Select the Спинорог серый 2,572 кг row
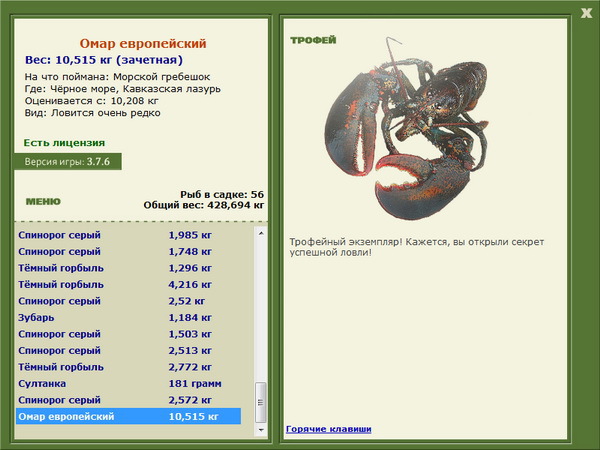Screen dimensions: 600x450 coord(129,399)
